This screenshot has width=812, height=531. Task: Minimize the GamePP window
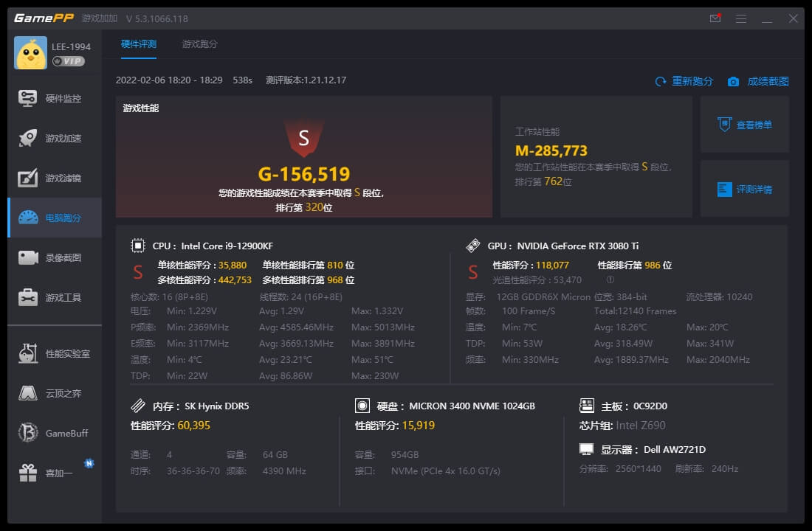[x=767, y=18]
